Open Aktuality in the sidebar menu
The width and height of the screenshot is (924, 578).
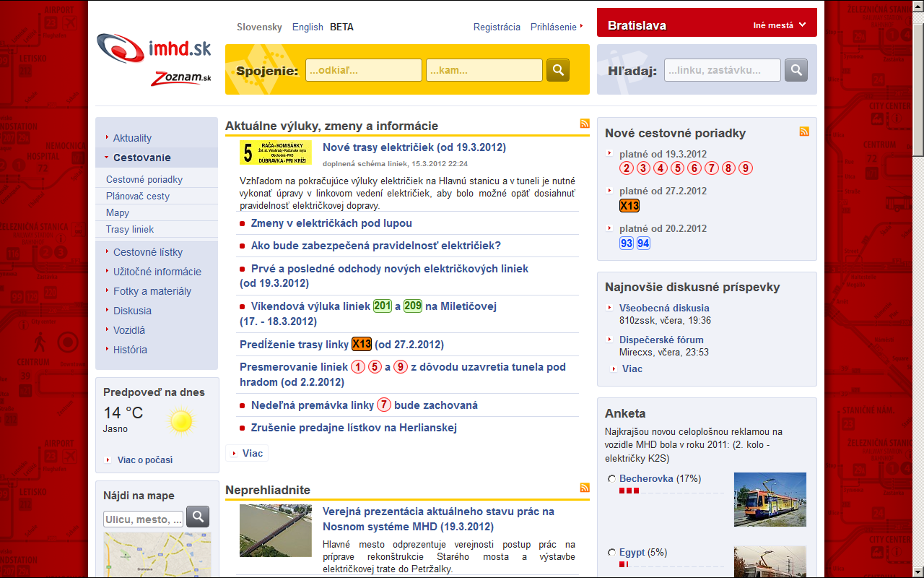pos(132,138)
